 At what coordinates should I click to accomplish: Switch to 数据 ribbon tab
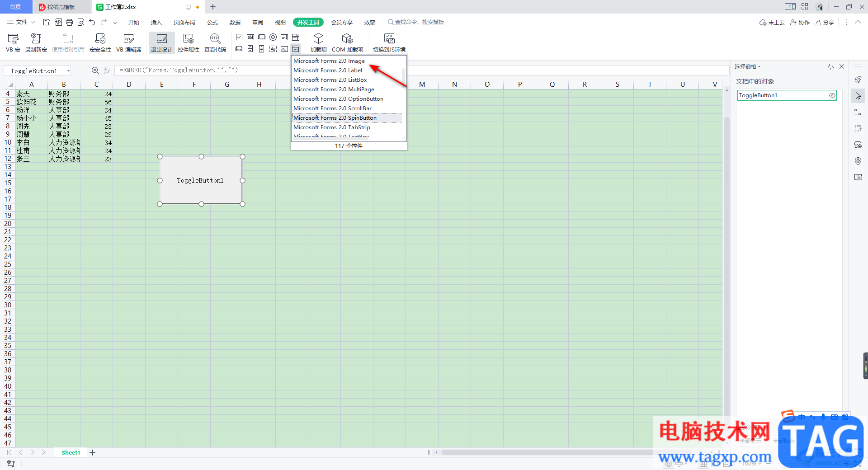(235, 22)
